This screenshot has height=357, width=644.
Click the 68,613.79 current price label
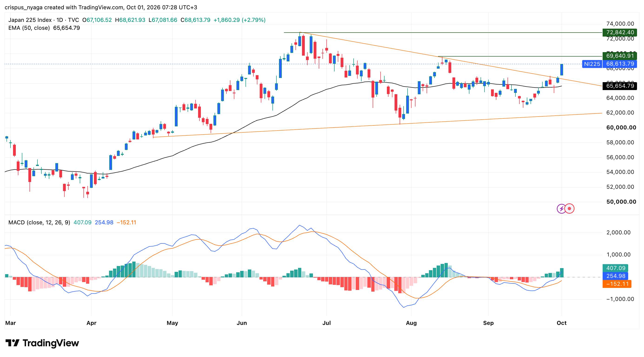pyautogui.click(x=620, y=64)
